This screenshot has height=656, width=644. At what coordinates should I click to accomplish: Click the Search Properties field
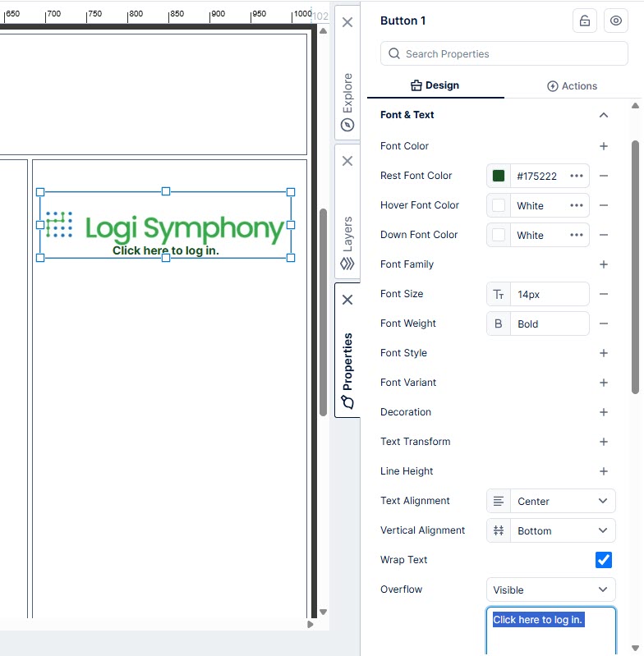(x=504, y=54)
